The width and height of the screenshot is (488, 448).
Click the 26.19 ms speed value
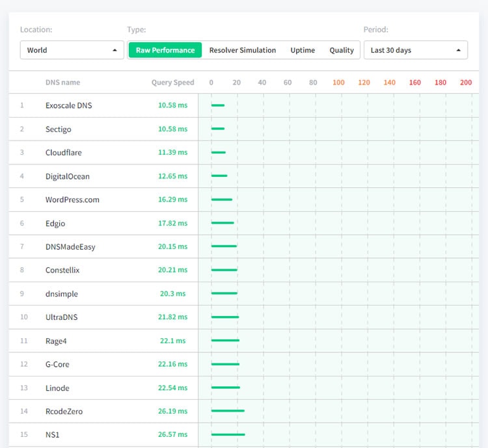172,411
